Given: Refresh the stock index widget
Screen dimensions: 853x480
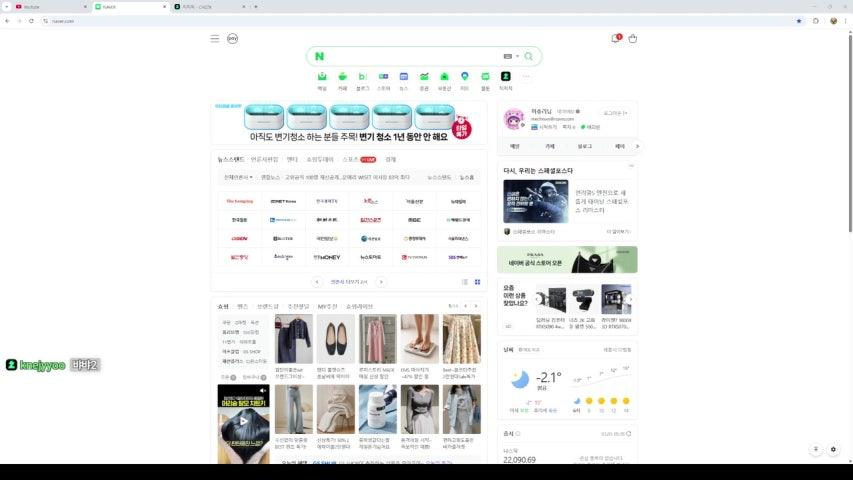Looking at the screenshot, I should pos(628,434).
